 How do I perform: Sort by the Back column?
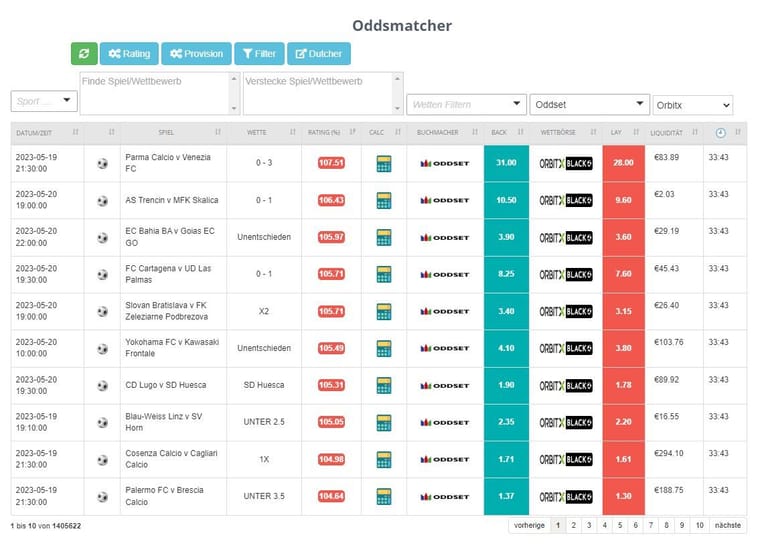(507, 132)
